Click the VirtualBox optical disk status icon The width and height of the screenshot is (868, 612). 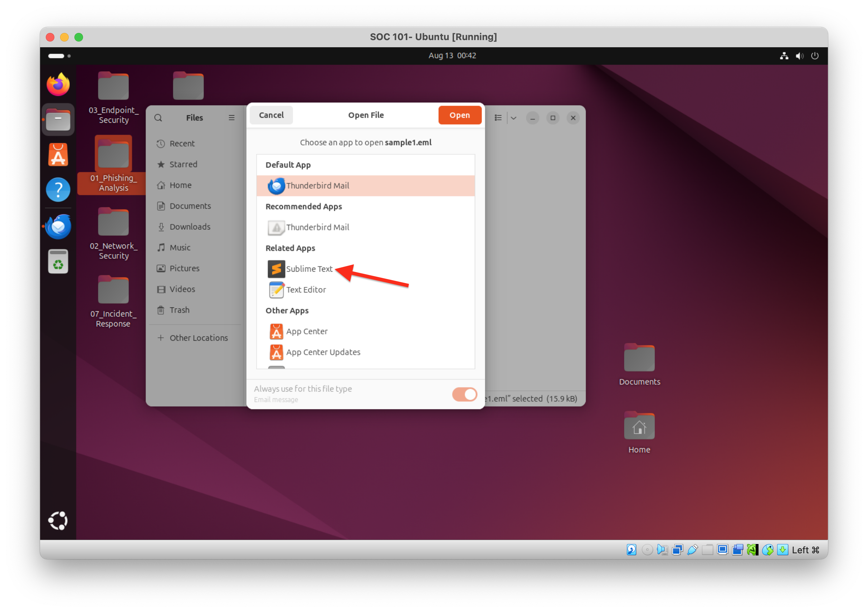click(x=647, y=550)
